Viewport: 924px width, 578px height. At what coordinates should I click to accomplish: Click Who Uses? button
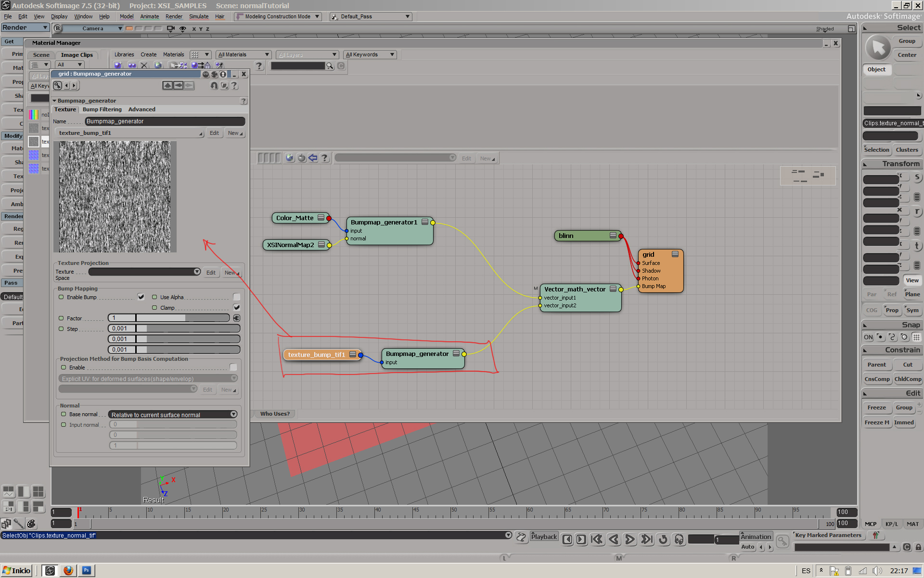[x=275, y=414]
